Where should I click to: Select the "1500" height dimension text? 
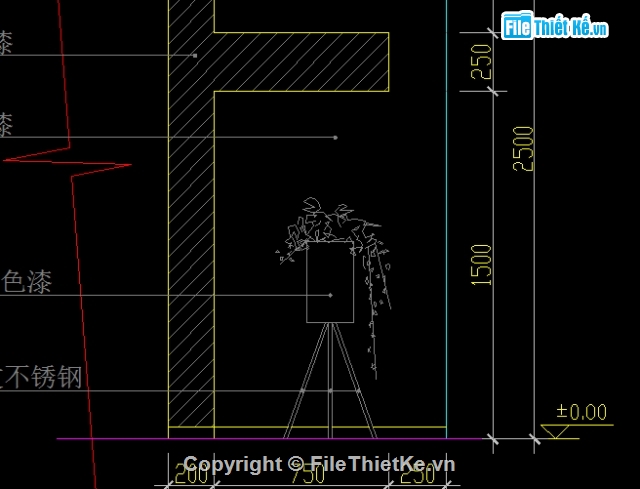click(x=481, y=265)
